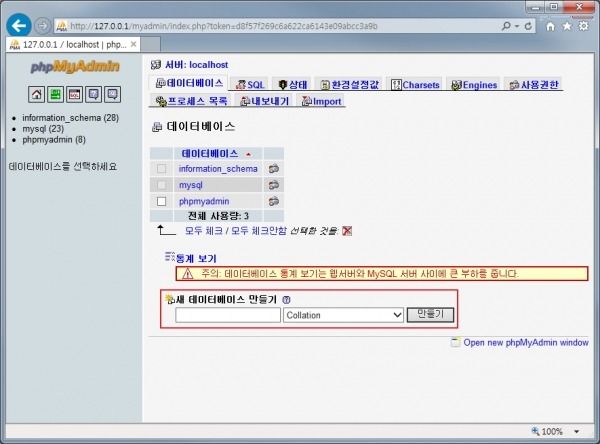600x444 pixels.
Task: Click the sort arrow in 데이터베이스 column header
Action: 248,154
